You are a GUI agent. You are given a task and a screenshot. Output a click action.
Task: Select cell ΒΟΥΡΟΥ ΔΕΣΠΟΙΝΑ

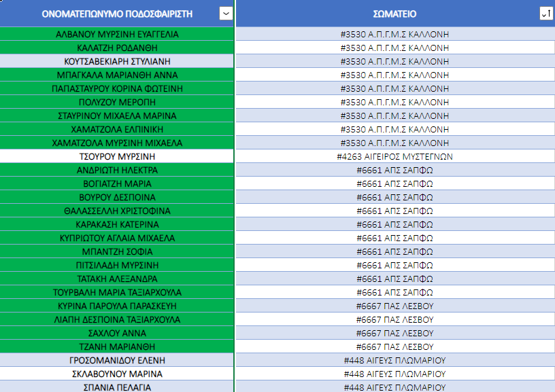[x=117, y=197]
